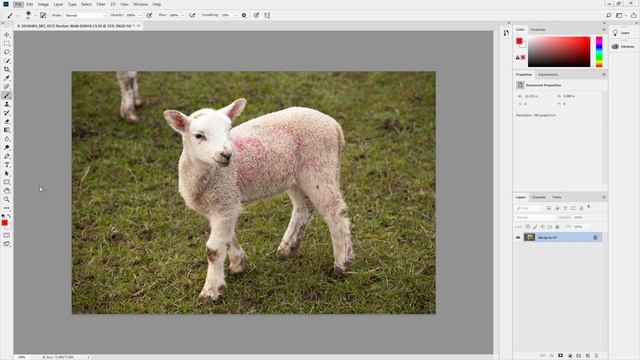Viewport: 640px width, 360px height.
Task: Open the Learn panel
Action: 622,33
